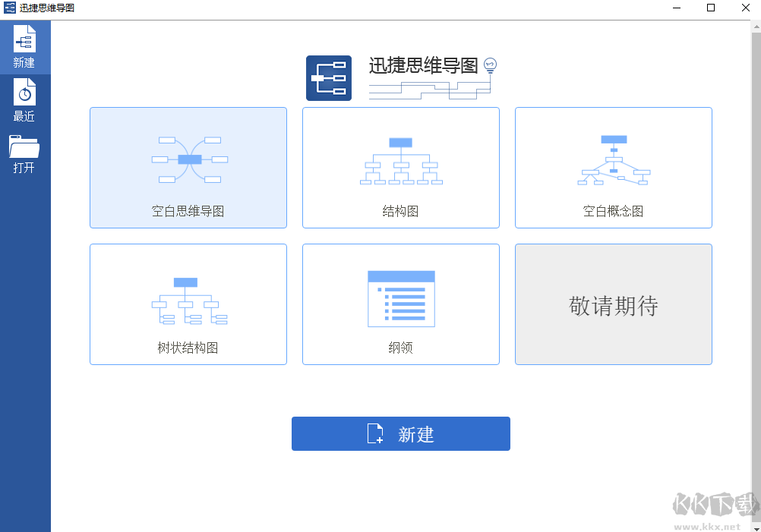Screen dimensions: 761x532
Task: Click the 新建 document icon in the sidebar
Action: (x=25, y=39)
